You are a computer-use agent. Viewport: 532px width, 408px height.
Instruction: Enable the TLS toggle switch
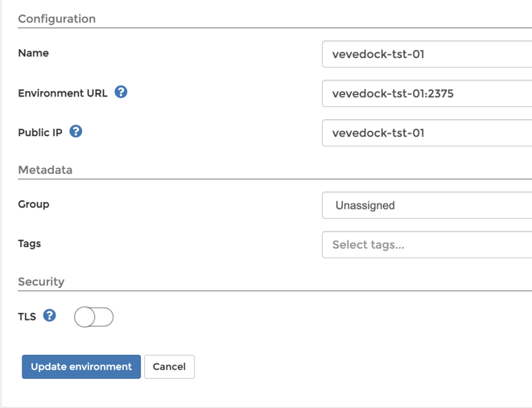93,317
